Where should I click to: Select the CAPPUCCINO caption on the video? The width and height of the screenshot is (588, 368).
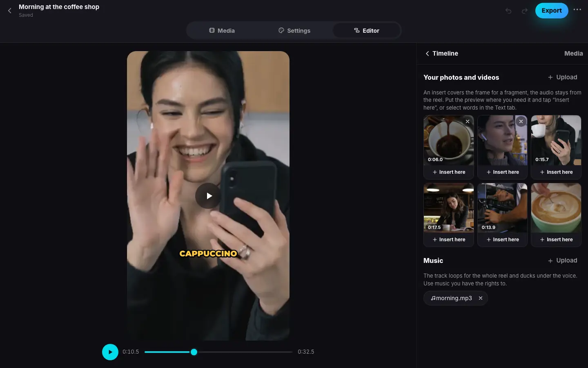(208, 254)
